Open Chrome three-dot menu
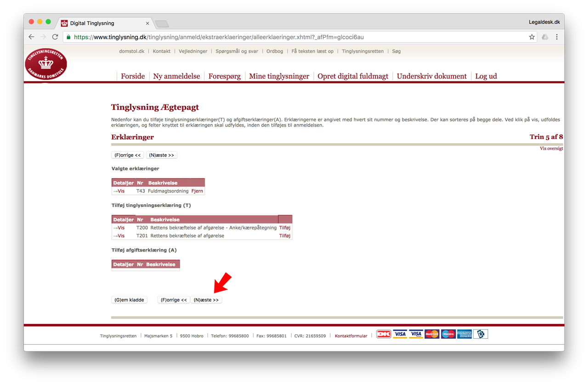Viewport: 588px width, 385px height. point(557,37)
